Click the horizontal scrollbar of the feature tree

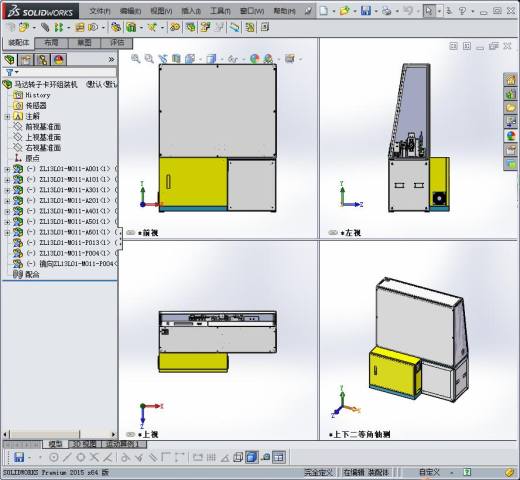pyautogui.click(x=59, y=434)
